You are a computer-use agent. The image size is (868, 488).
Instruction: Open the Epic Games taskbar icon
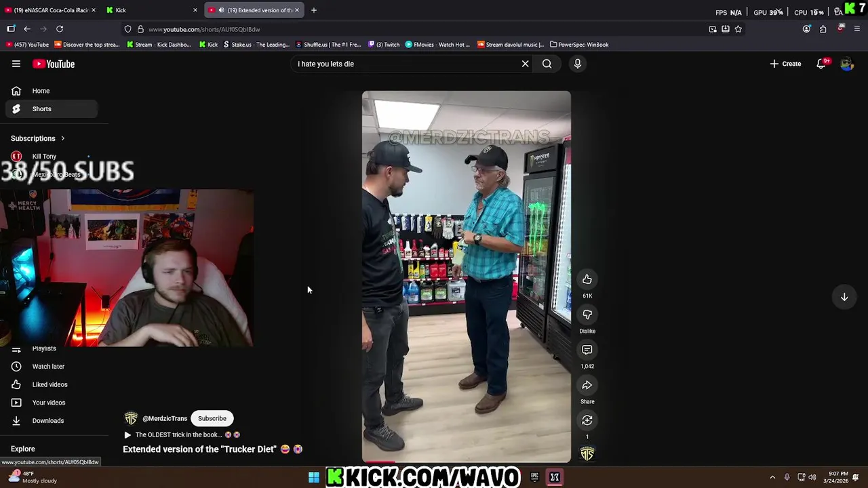click(x=534, y=477)
